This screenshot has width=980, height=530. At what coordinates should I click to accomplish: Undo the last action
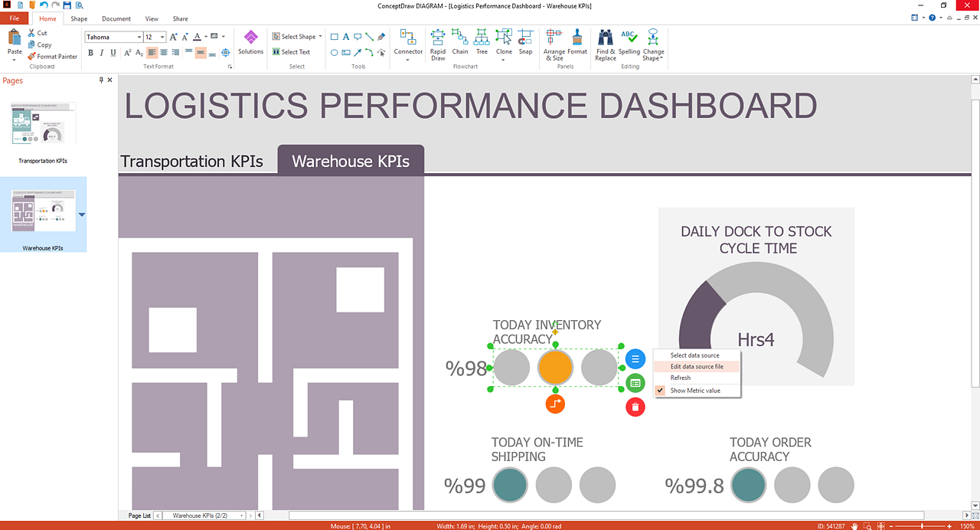point(44,5)
